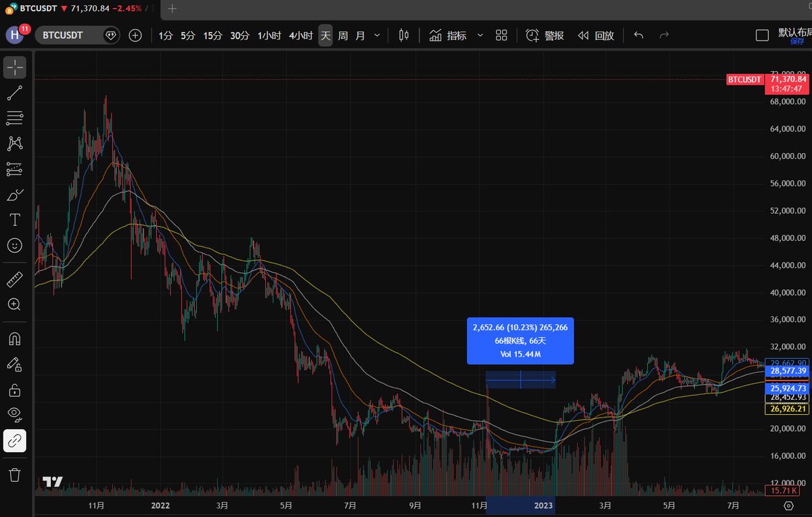812x517 pixels.
Task: Select the brush drawing tool
Action: [15, 195]
